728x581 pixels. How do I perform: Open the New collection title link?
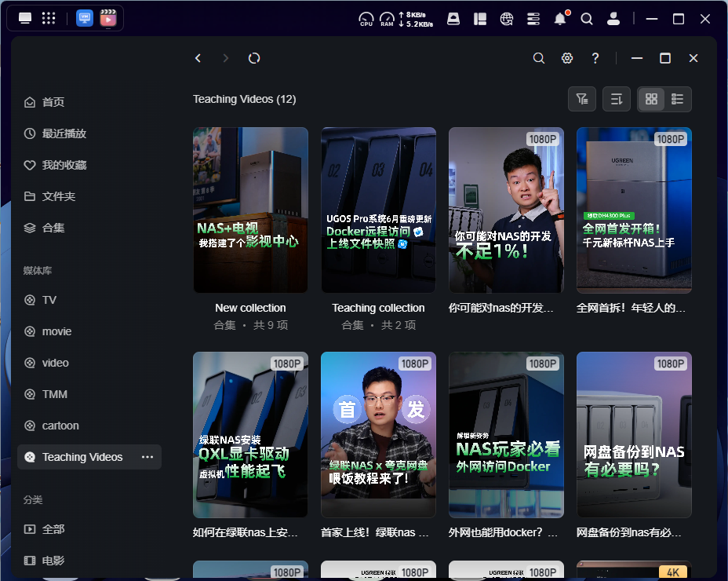[x=250, y=308]
